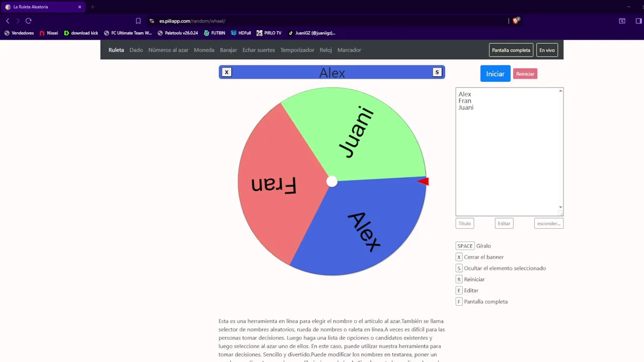Open the Barajar tool
Image resolution: width=644 pixels, height=362 pixels.
(x=228, y=50)
